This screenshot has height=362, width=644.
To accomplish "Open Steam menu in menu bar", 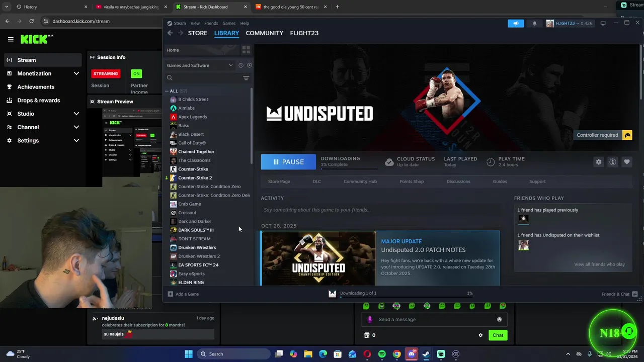I will click(x=180, y=23).
